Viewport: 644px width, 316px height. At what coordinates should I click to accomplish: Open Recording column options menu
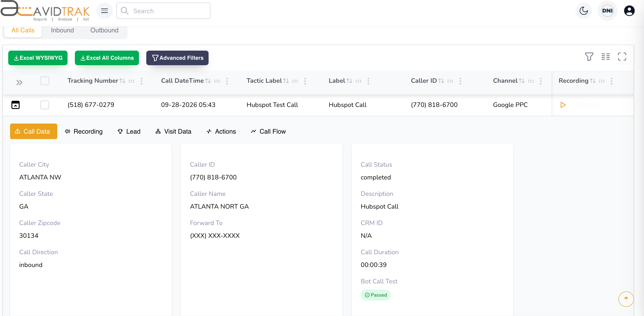[612, 81]
